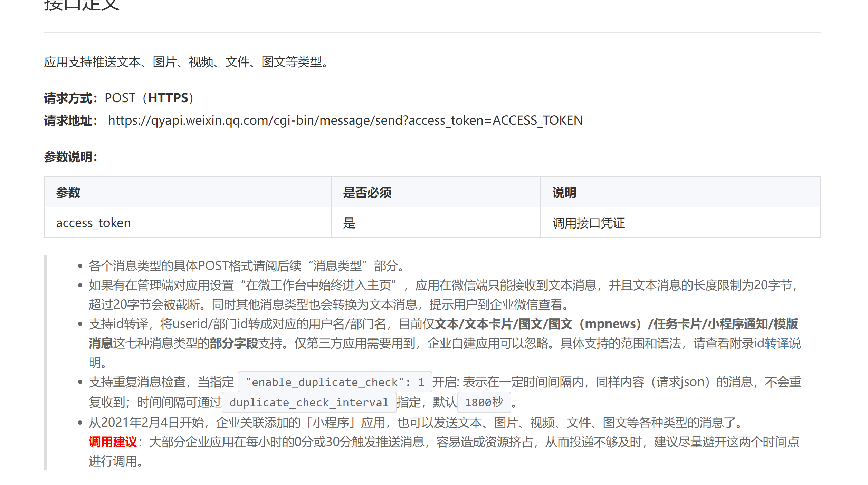Click the enable_duplicate_check code snippet
The image size is (868, 485).
coord(335,382)
